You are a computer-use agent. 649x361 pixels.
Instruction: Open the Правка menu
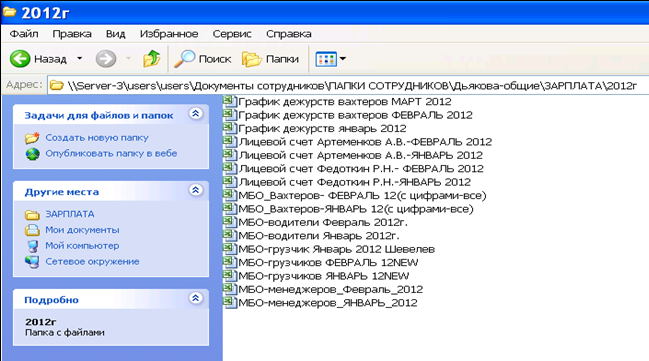pos(72,34)
